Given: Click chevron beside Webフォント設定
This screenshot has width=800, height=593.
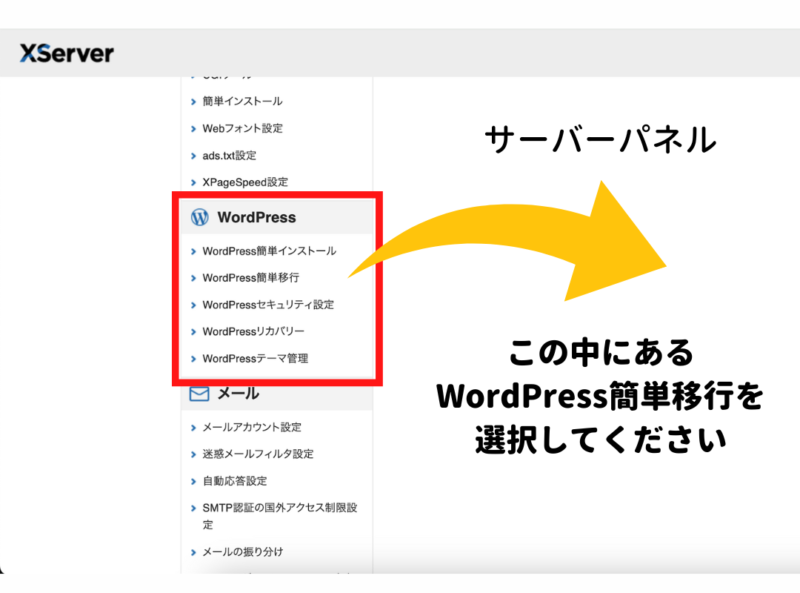Looking at the screenshot, I should tap(193, 129).
